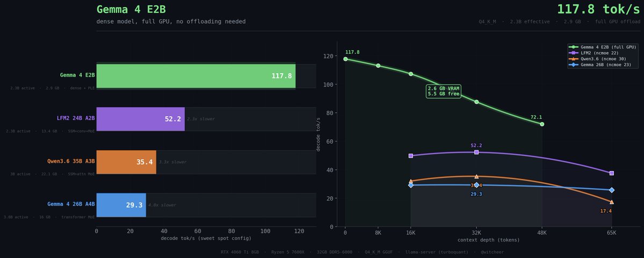Click the '8K' context depth tick

click(x=378, y=233)
